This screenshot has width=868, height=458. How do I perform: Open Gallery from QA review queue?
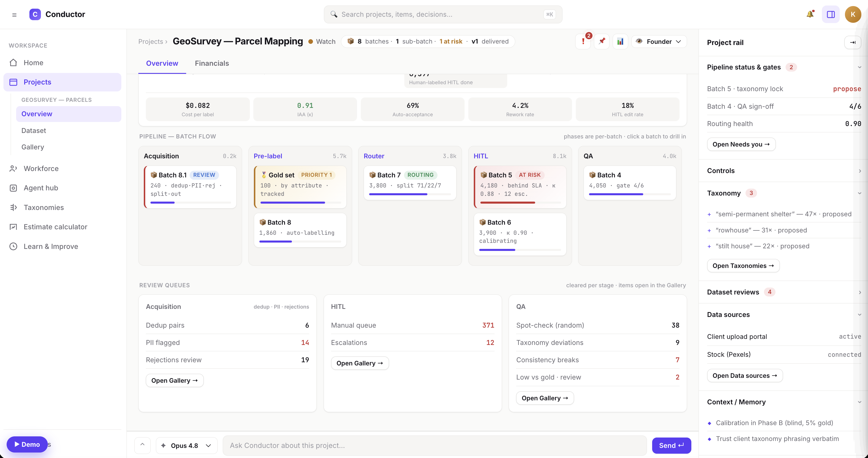tap(545, 398)
